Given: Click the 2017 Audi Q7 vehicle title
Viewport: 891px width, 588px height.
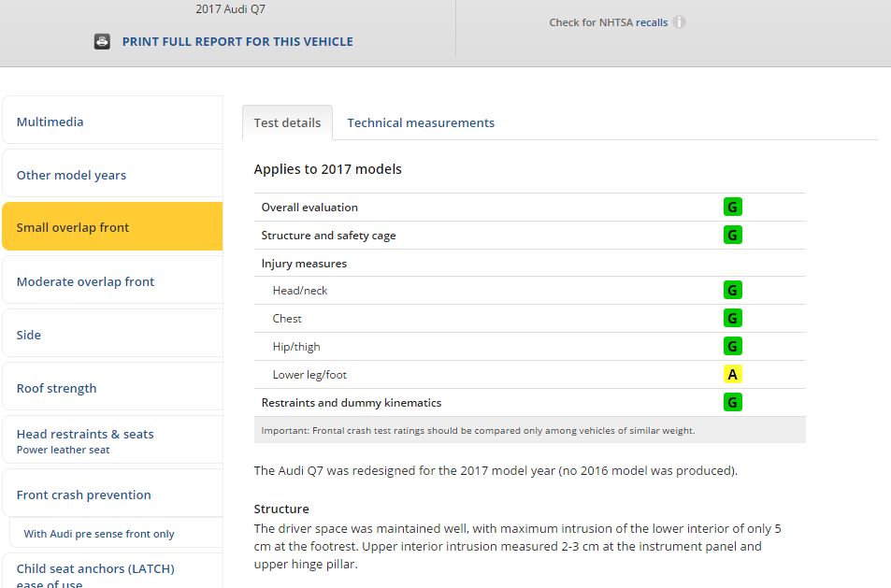Looking at the screenshot, I should pos(230,9).
